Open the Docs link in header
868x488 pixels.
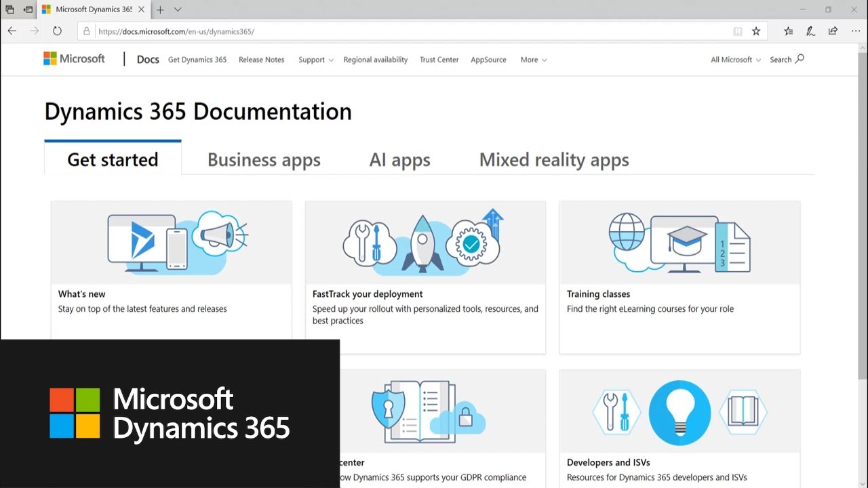click(148, 60)
